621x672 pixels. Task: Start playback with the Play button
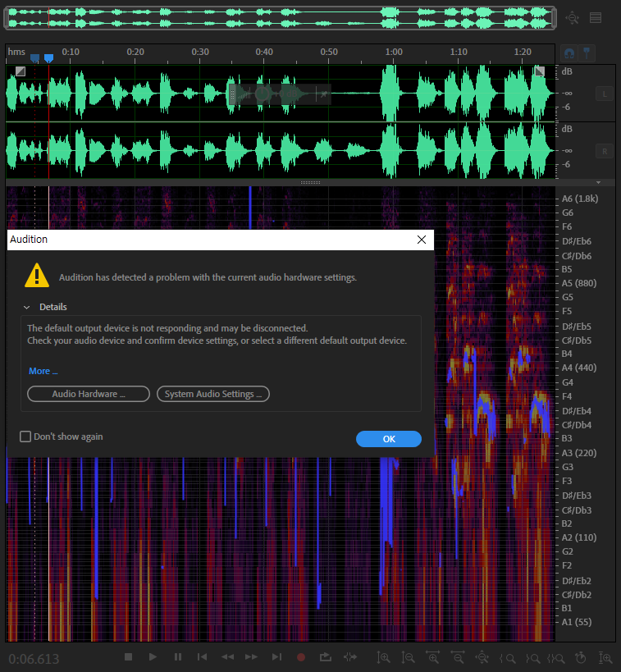point(153,656)
